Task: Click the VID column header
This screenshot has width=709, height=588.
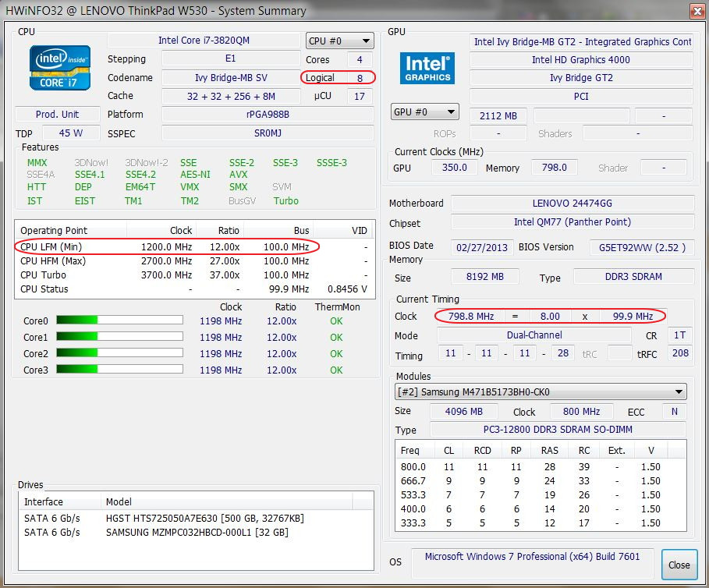Action: click(x=344, y=231)
